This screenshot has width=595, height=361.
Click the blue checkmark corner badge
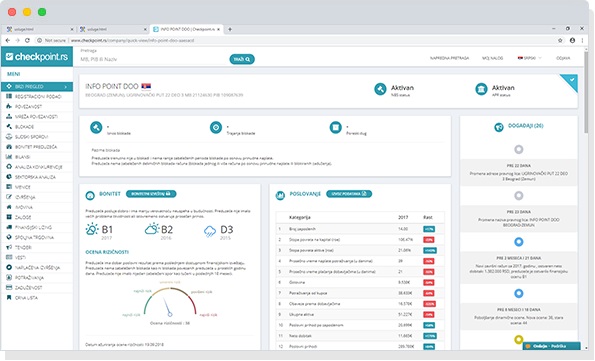(x=570, y=82)
